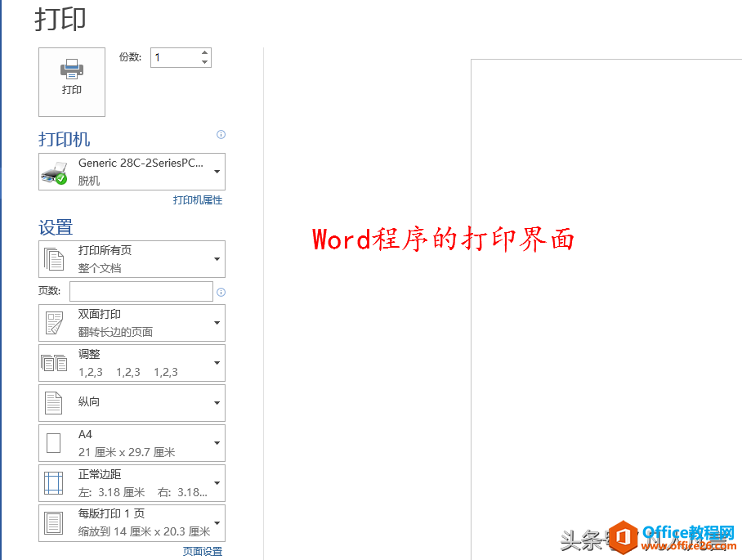Click the printer icon on the Print button

tap(72, 69)
